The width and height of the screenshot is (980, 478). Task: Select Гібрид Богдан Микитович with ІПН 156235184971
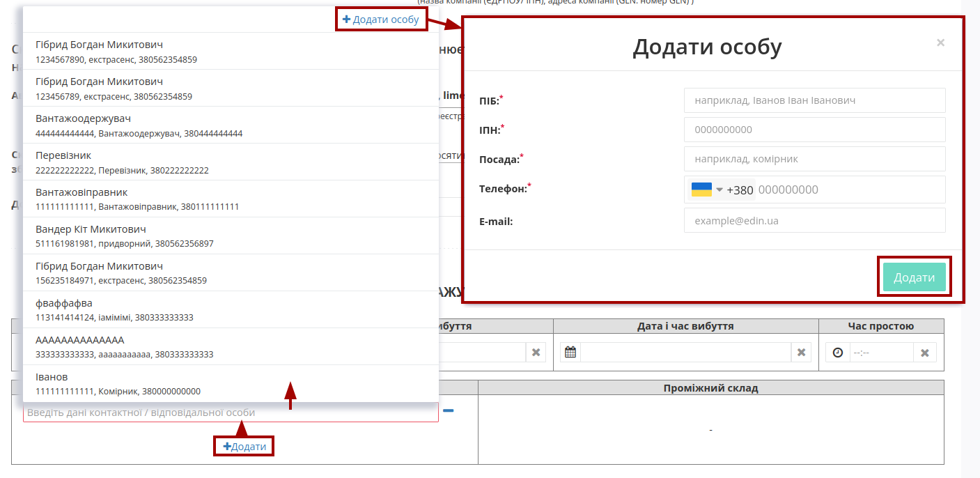tap(231, 272)
